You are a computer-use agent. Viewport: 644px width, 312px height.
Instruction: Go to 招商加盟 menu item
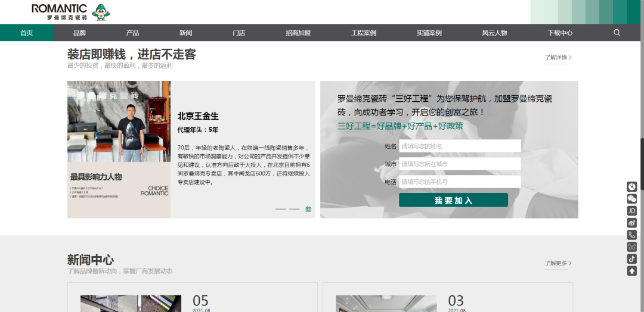coord(298,33)
